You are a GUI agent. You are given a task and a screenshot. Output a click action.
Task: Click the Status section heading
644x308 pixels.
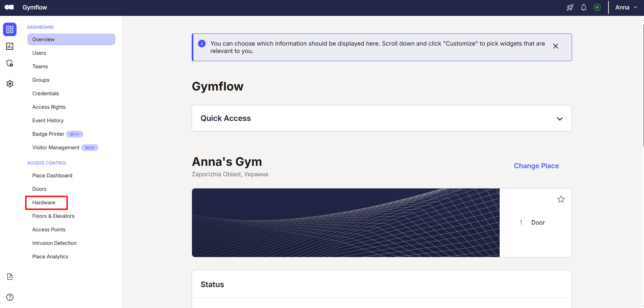pyautogui.click(x=212, y=284)
